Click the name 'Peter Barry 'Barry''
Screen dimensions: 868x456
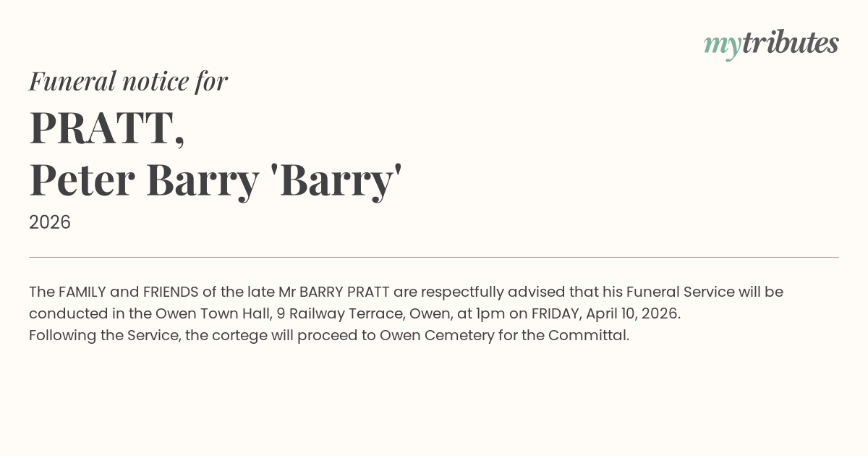(x=215, y=180)
